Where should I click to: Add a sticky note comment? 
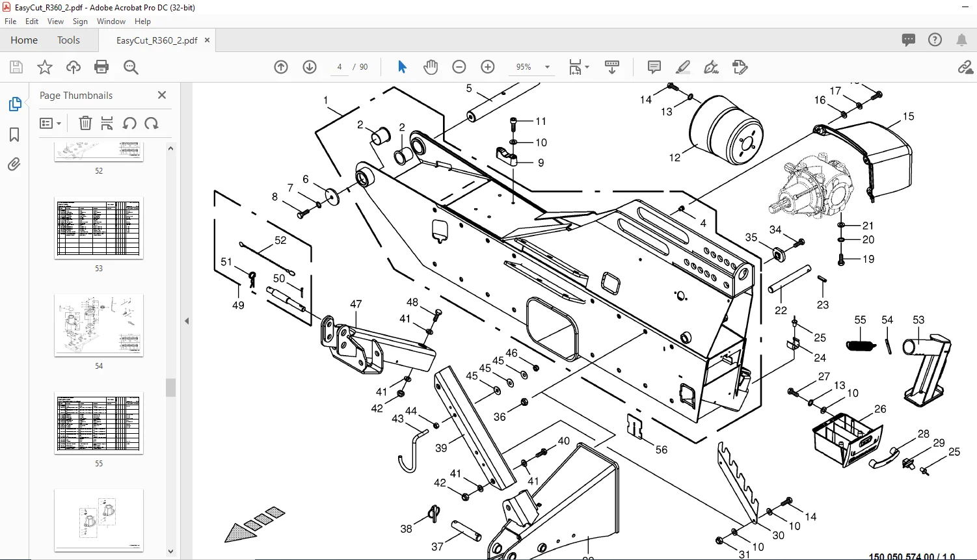pos(654,67)
